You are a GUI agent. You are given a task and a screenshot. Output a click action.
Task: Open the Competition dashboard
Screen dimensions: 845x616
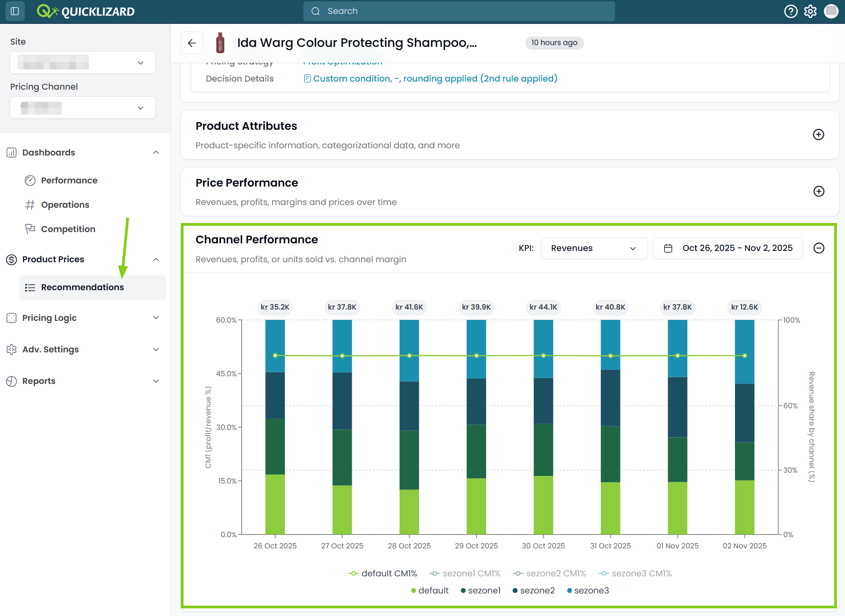pos(68,229)
